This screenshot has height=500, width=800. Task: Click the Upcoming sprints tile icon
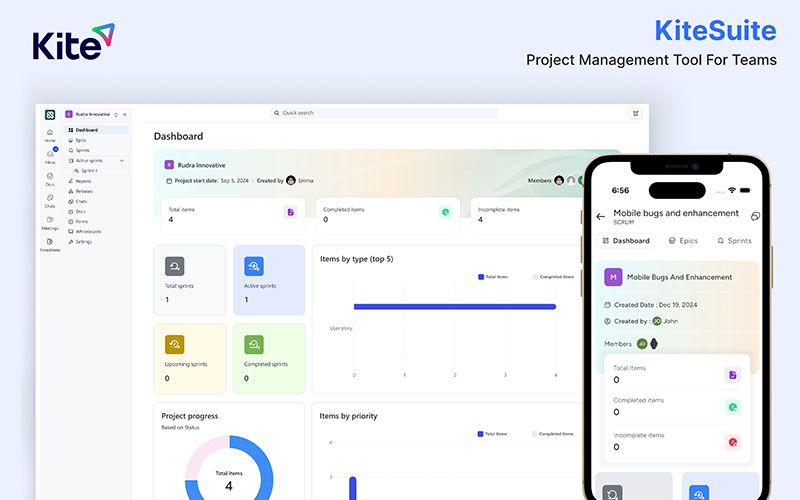(174, 344)
